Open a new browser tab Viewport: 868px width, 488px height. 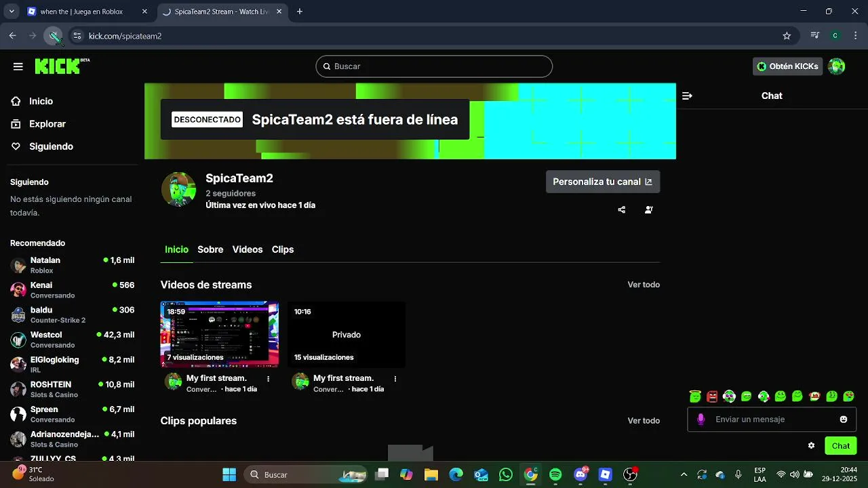pyautogui.click(x=300, y=12)
